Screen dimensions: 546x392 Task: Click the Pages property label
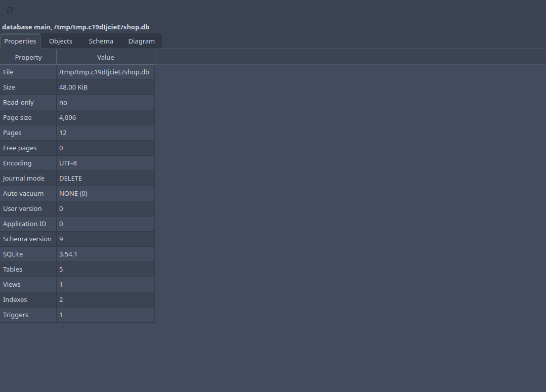(x=28, y=133)
